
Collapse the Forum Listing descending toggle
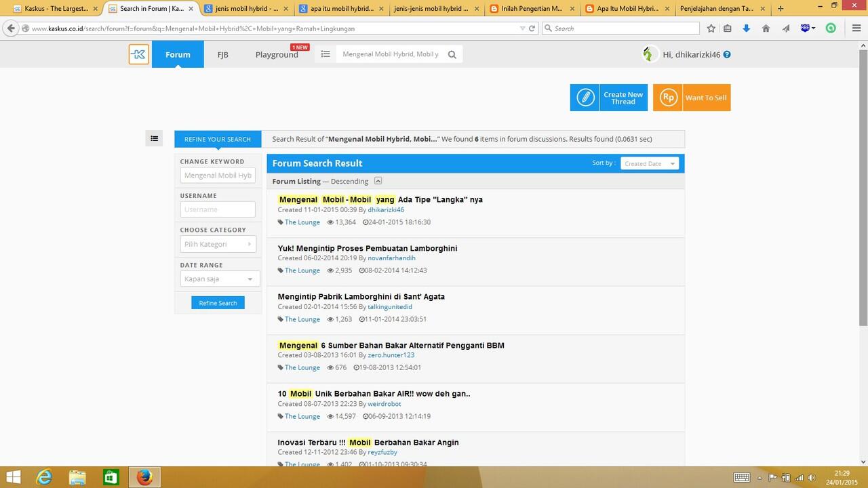point(378,181)
